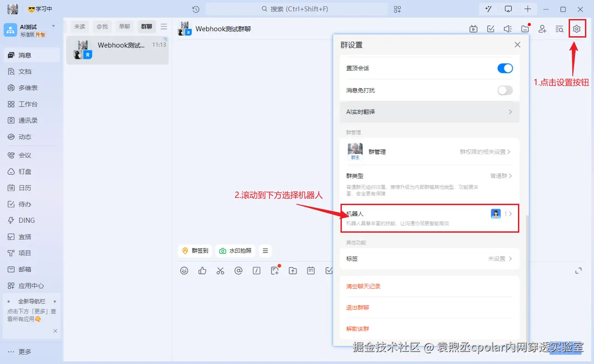Open 文档 in the sidebar

tap(31, 72)
